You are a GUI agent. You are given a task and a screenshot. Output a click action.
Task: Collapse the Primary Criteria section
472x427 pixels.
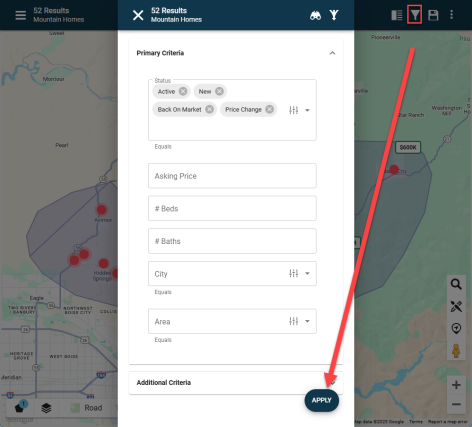coord(332,53)
